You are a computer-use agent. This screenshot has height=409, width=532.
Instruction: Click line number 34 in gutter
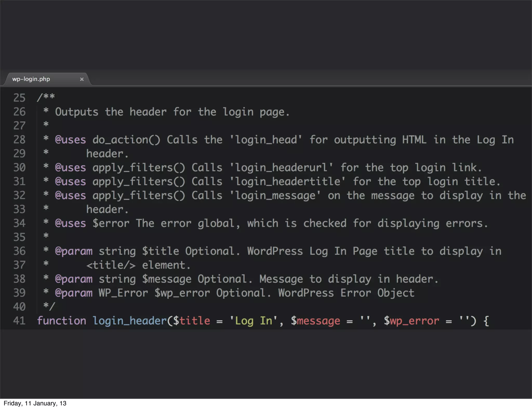19,223
